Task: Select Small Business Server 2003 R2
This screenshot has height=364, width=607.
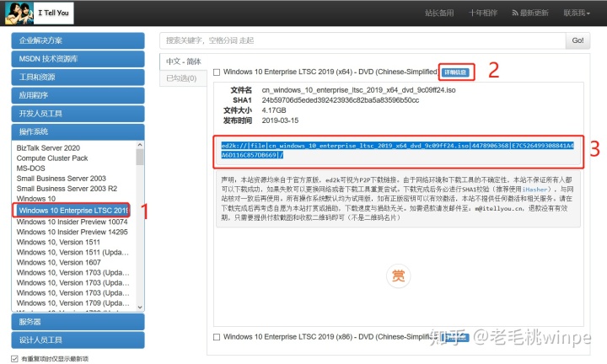Action: (x=67, y=189)
